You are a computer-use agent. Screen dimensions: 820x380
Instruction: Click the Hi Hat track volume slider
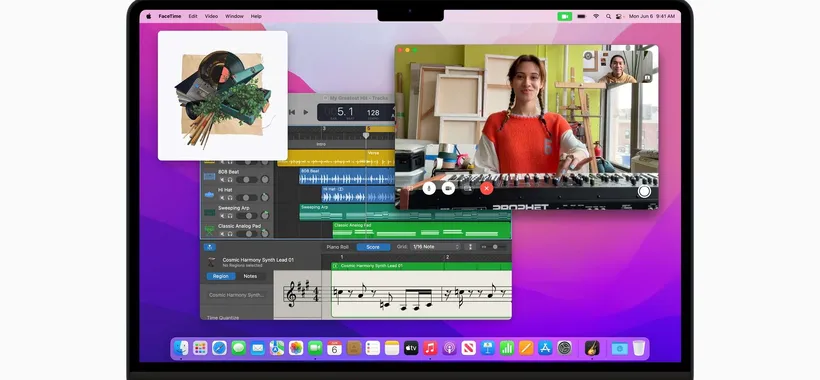click(x=247, y=198)
